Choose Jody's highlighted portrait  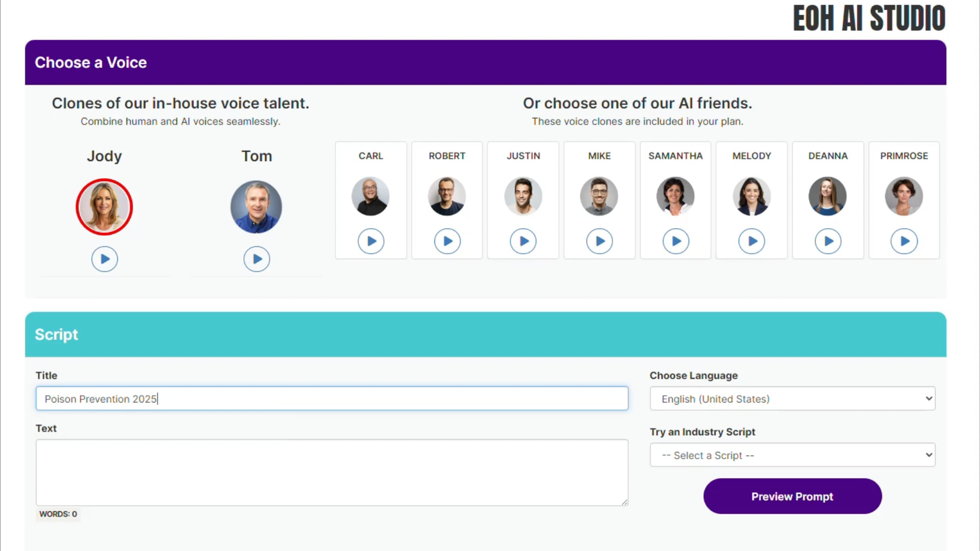click(x=105, y=207)
